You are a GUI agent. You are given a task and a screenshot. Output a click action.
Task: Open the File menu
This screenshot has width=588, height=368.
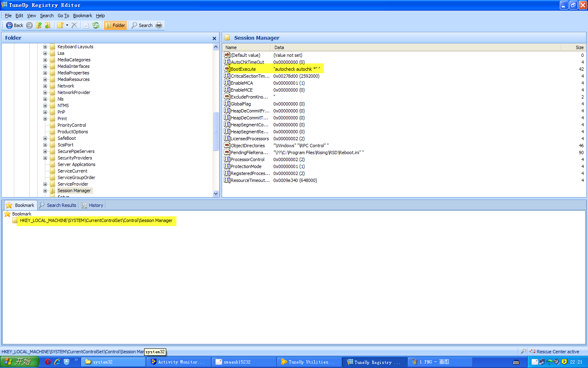click(x=8, y=16)
